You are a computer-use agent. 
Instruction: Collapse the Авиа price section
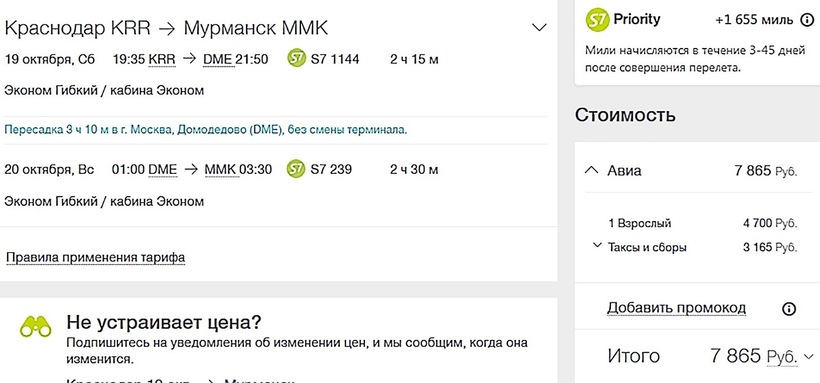pyautogui.click(x=591, y=171)
